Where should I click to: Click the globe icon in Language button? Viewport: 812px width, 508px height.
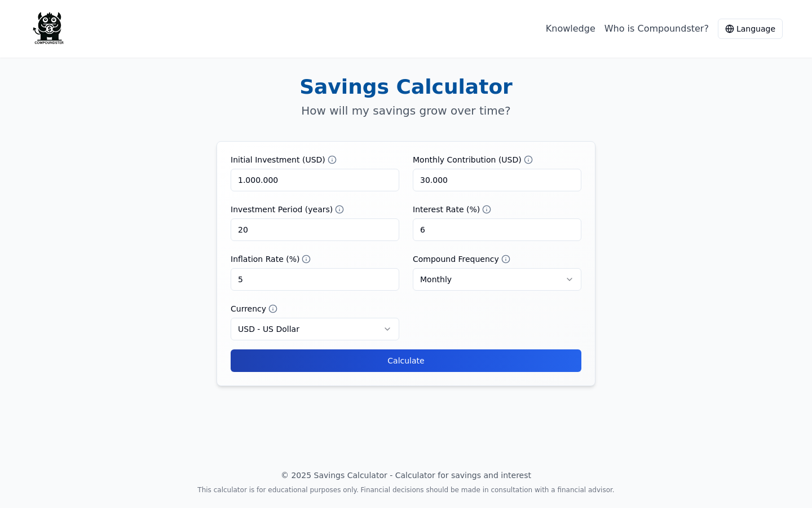point(730,29)
